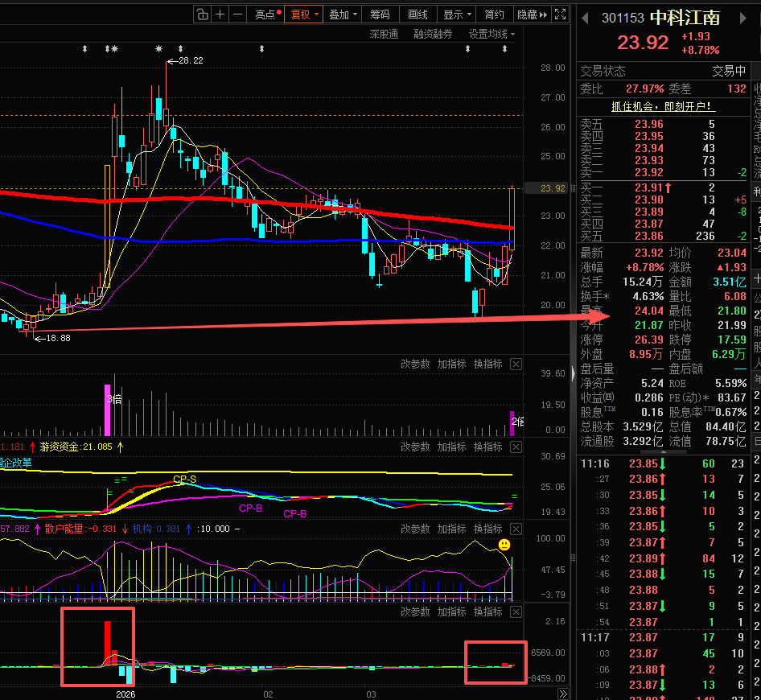
Task: Click 改参数 in the 游资资金 panel
Action: (415, 447)
